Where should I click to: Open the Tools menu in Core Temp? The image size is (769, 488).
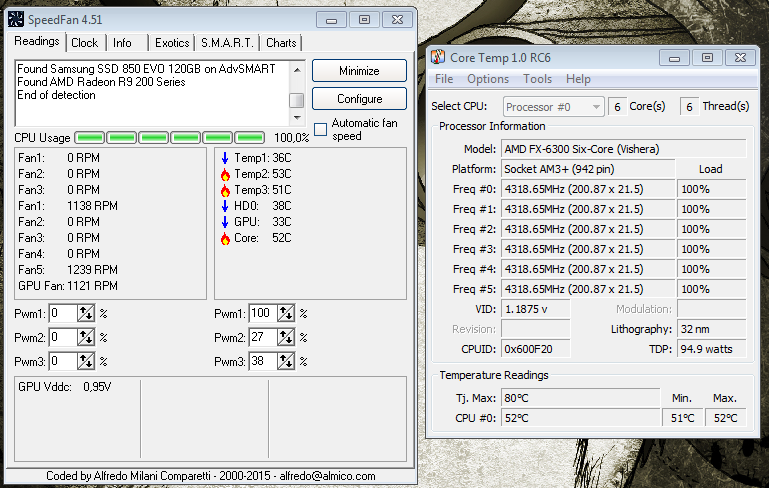pos(537,79)
